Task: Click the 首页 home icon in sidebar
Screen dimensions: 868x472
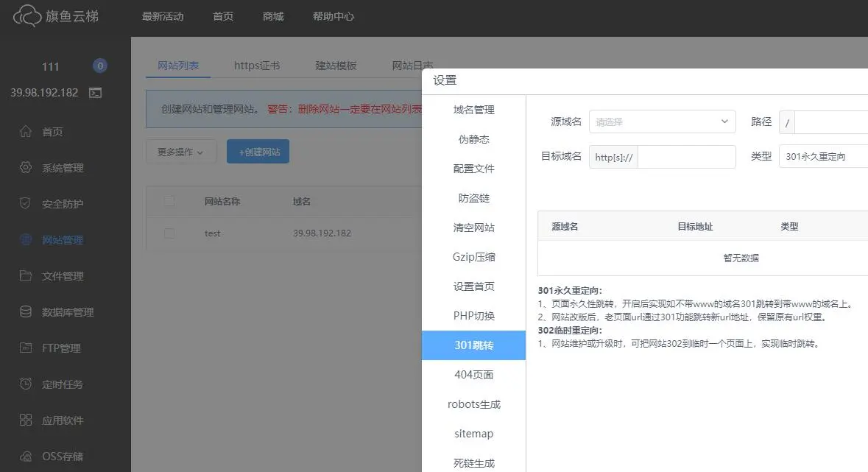Action: click(26, 131)
